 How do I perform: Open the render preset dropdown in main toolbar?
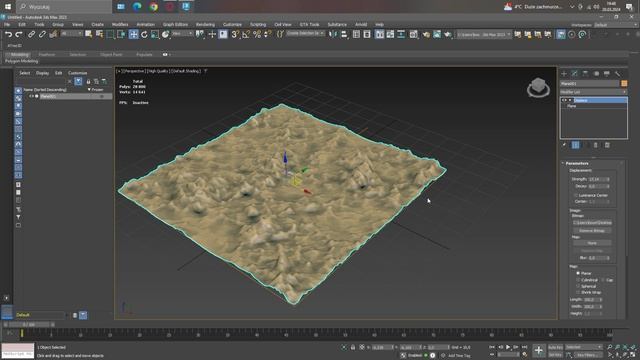tap(483, 35)
